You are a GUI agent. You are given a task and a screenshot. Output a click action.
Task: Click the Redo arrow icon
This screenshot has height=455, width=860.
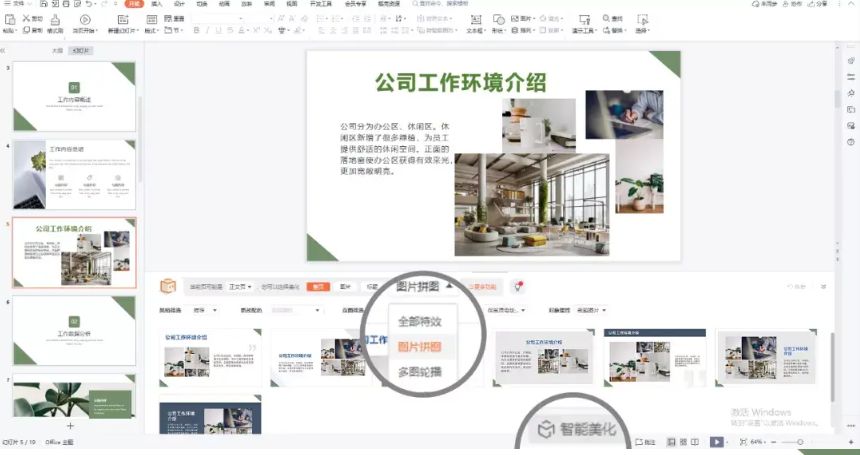tap(104, 4)
